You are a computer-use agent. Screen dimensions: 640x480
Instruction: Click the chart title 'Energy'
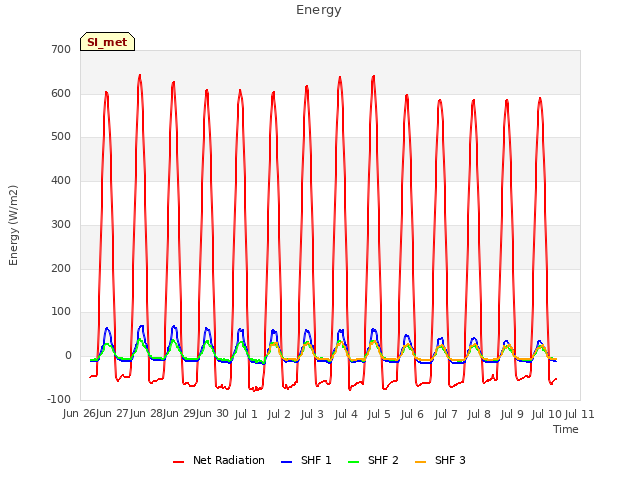319,10
